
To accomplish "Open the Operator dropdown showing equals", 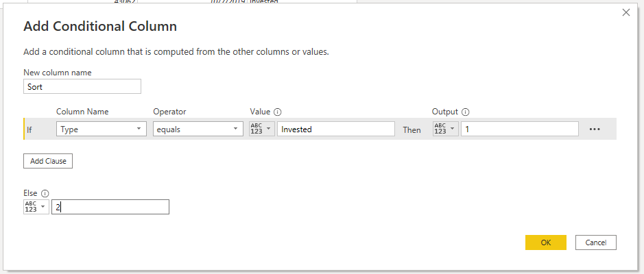I will [x=198, y=129].
